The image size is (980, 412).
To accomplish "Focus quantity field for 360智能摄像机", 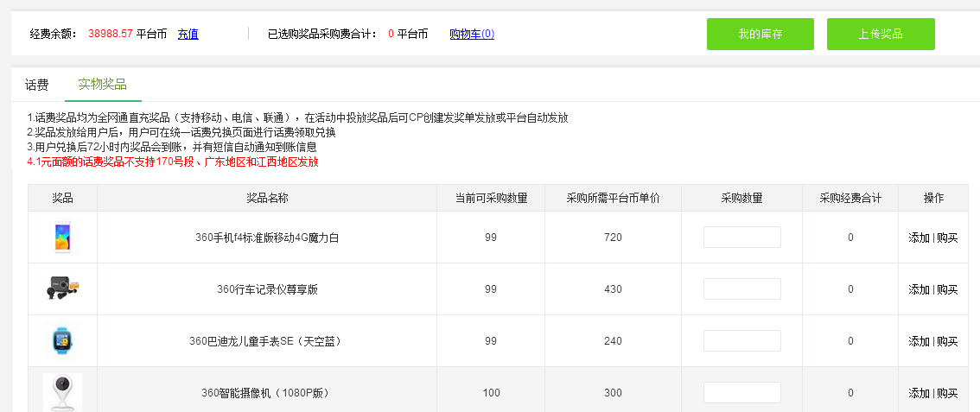I will [x=741, y=393].
